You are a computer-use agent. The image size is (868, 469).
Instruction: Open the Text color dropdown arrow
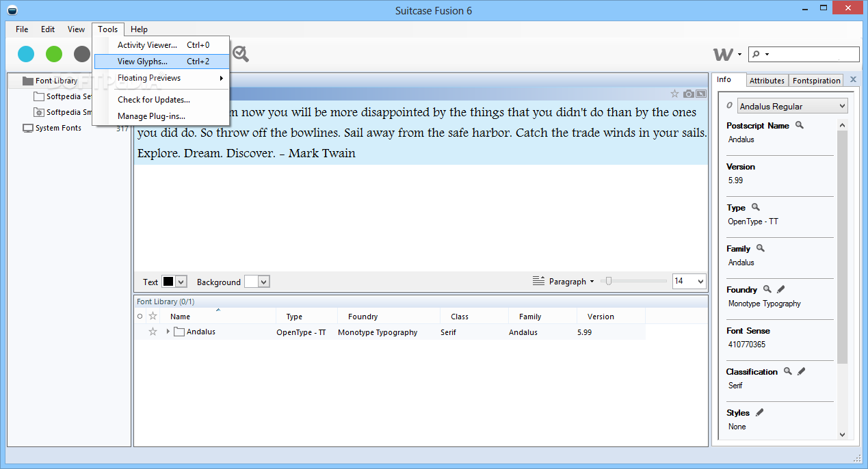(x=181, y=282)
